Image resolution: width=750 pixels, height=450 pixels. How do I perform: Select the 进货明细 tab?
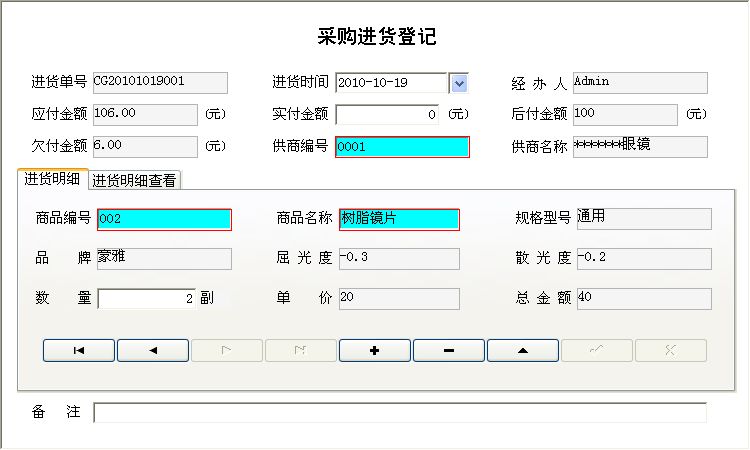coord(52,180)
